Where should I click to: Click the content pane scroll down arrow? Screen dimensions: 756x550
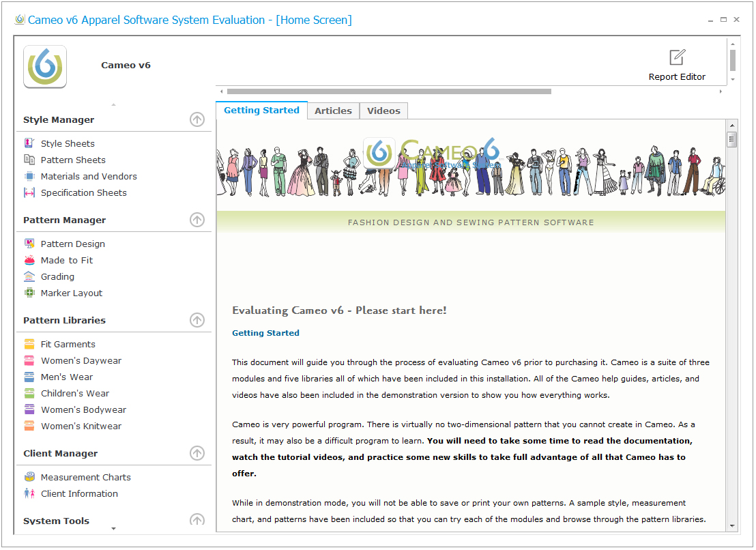pyautogui.click(x=732, y=526)
